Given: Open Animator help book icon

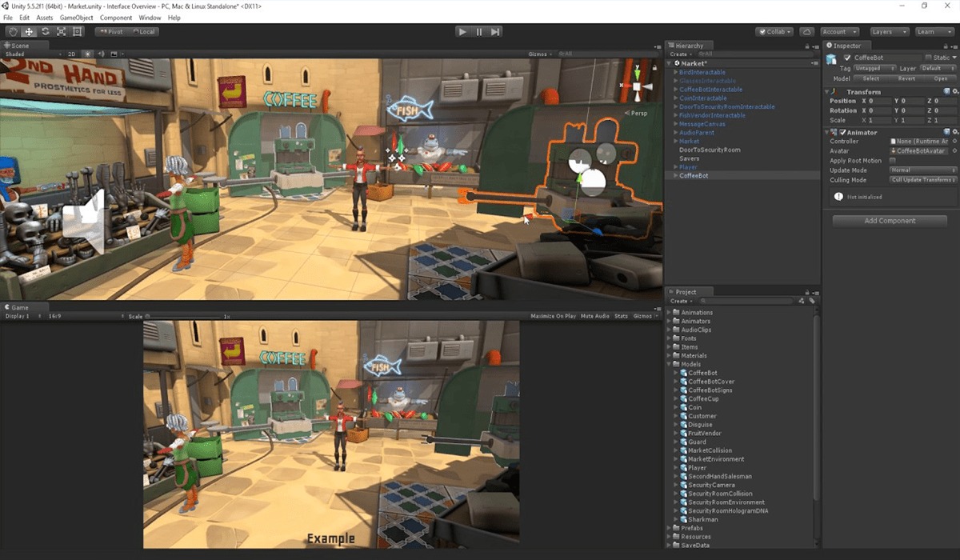Looking at the screenshot, I should click(946, 132).
